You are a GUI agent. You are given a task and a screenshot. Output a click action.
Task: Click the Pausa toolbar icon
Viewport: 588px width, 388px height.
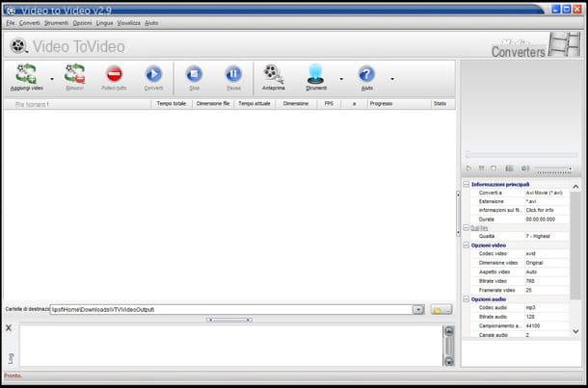233,74
